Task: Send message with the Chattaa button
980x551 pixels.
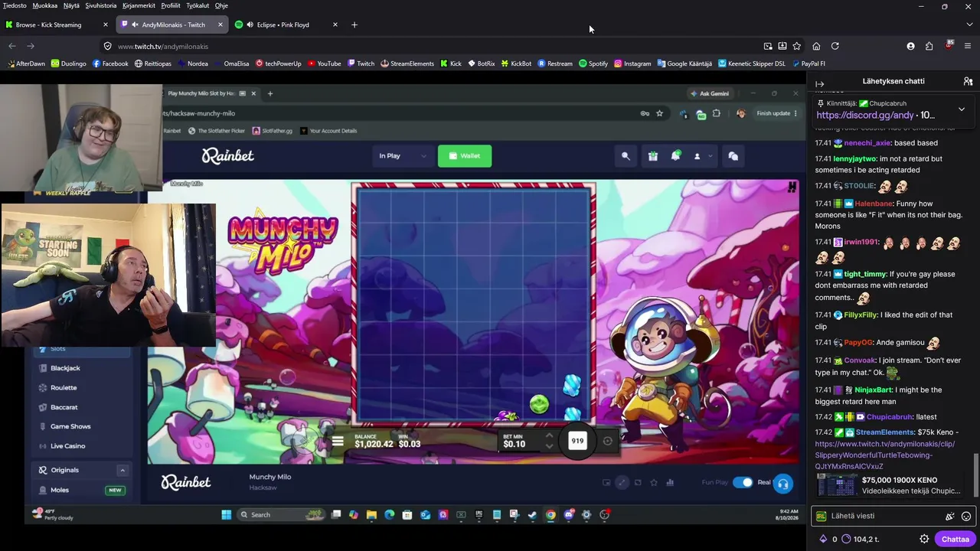Action: point(955,539)
